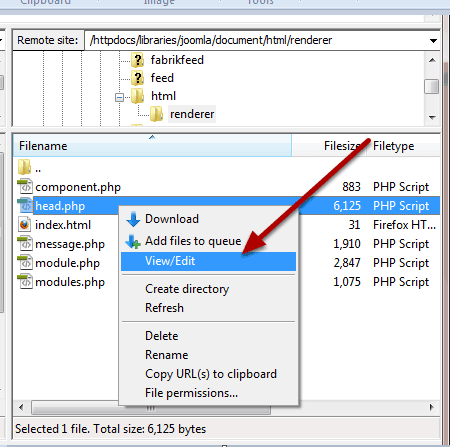The image size is (450, 447).
Task: Select Rename in the context menu
Action: pos(166,355)
